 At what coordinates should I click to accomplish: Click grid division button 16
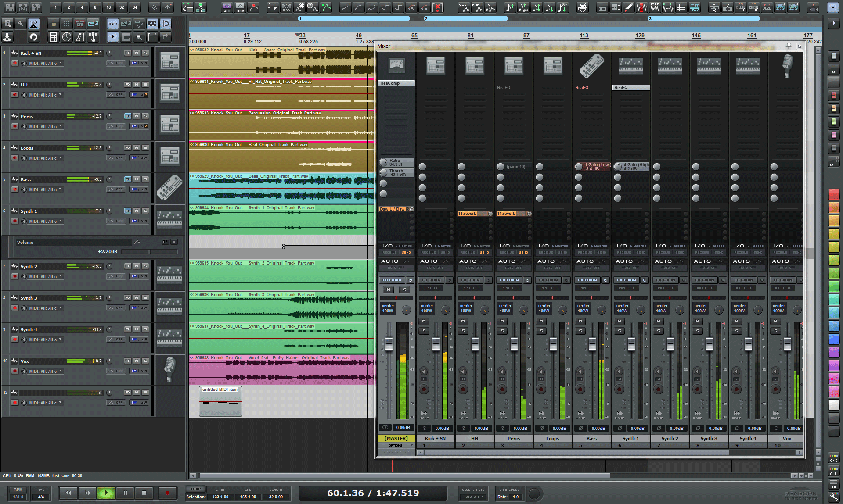tap(108, 7)
